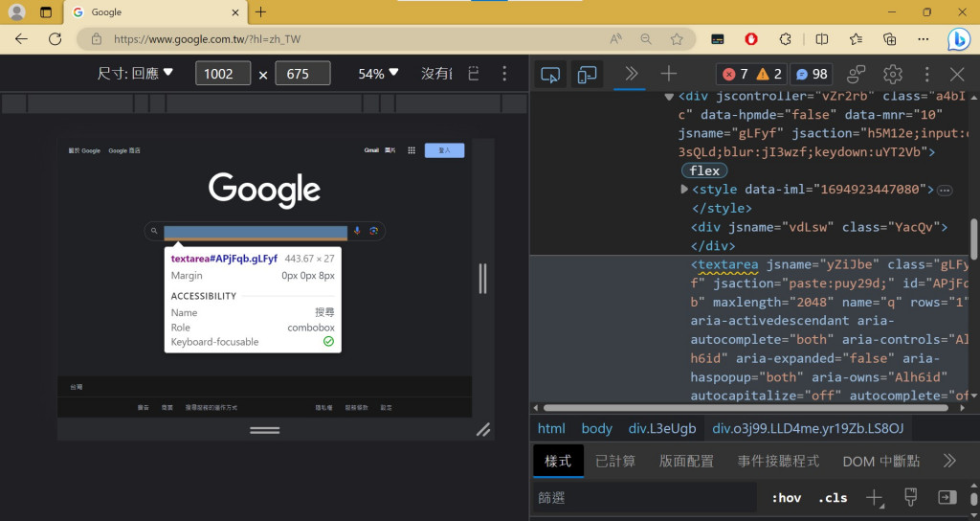The image size is (980, 521).
Task: Open the Google apps grid icon
Action: click(x=412, y=150)
